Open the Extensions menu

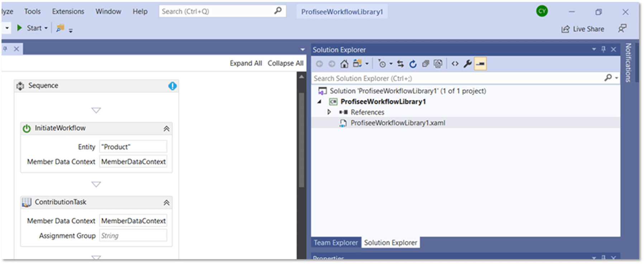68,11
